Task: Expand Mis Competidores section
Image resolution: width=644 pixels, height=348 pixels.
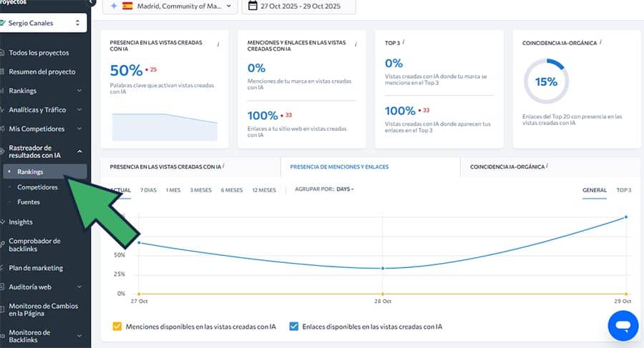Action: tap(79, 129)
